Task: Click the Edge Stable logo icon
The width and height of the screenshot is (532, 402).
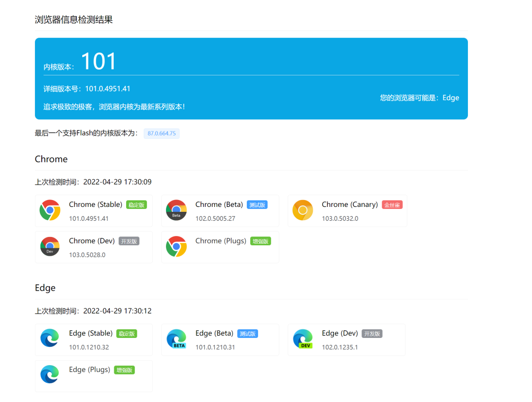Action: click(x=50, y=338)
